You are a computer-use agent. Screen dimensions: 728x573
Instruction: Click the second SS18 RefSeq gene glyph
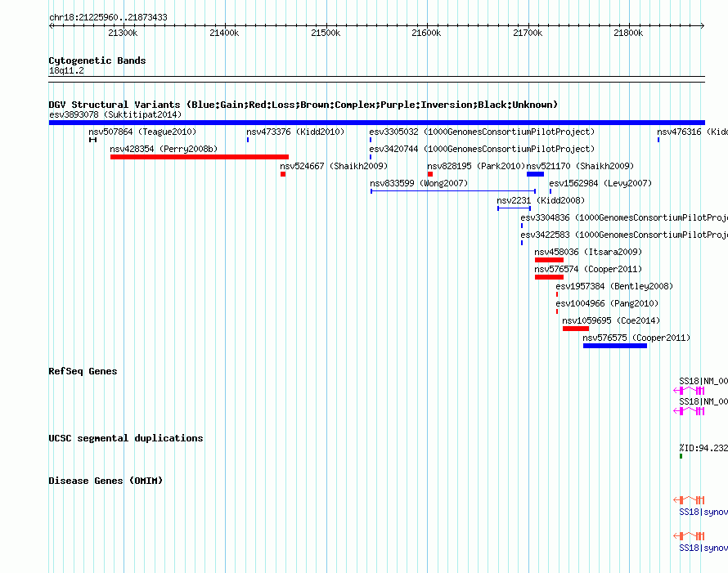click(689, 411)
